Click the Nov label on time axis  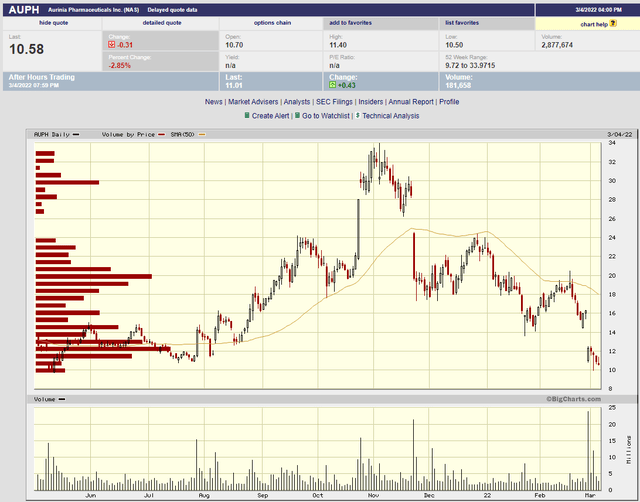[x=373, y=495]
